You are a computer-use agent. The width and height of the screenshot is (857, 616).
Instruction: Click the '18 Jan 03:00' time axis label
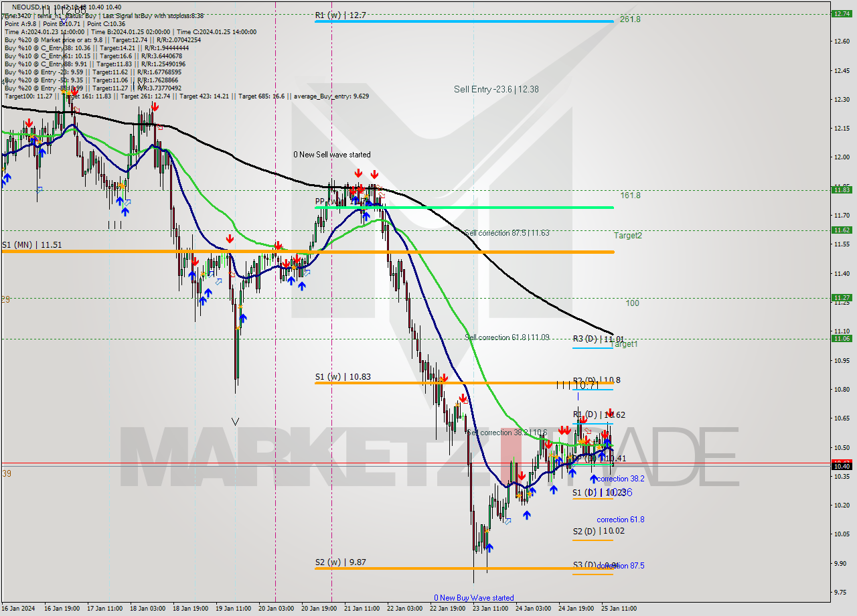pyautogui.click(x=149, y=609)
